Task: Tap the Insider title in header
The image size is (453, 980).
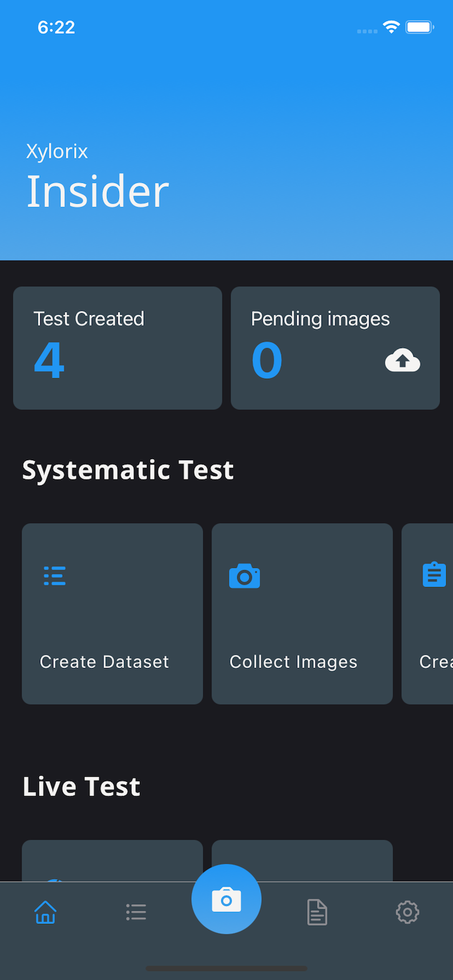Action: (97, 191)
